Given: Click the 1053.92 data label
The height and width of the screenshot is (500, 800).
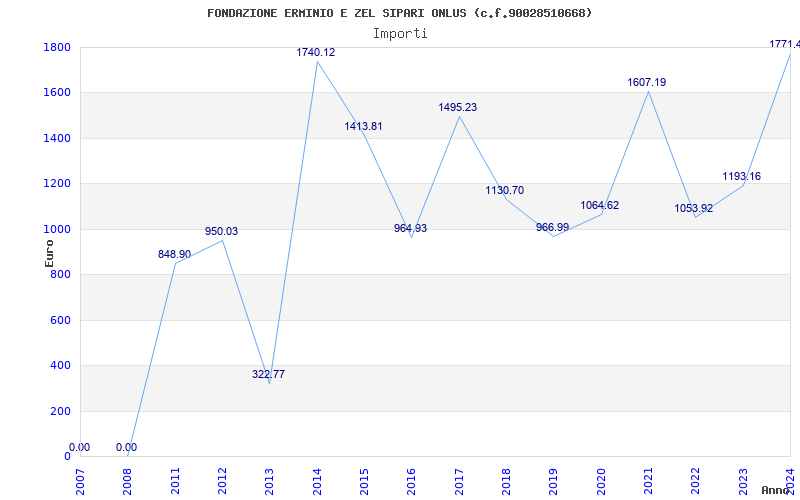Looking at the screenshot, I should coord(693,208).
